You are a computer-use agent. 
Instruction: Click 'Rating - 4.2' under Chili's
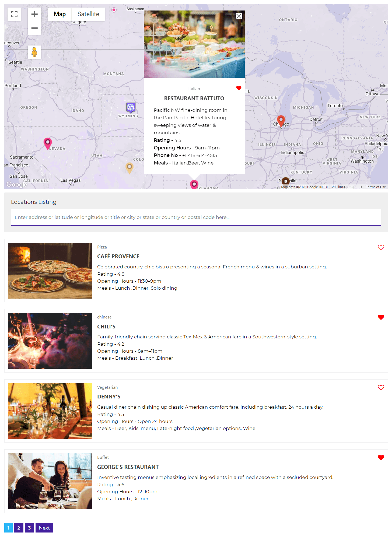(111, 344)
